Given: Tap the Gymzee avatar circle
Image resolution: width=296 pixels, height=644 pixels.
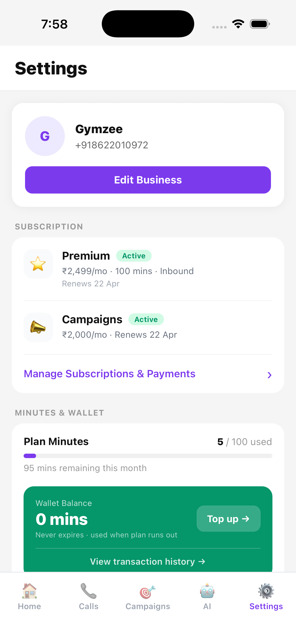Looking at the screenshot, I should click(x=45, y=136).
